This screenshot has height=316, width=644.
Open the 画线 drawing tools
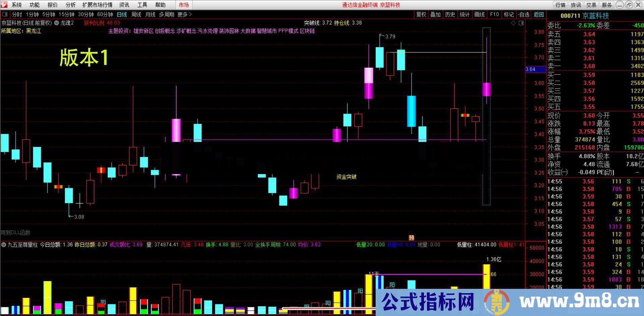point(479,14)
